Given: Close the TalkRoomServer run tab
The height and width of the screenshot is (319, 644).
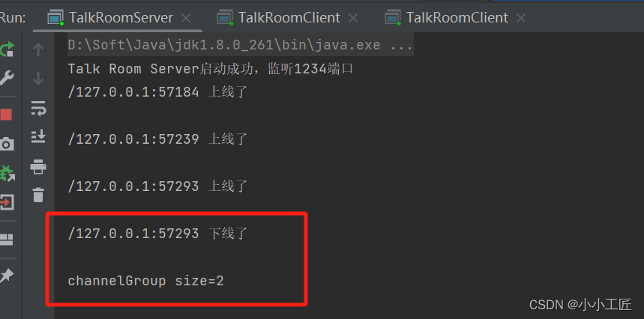Looking at the screenshot, I should pyautogui.click(x=186, y=18).
